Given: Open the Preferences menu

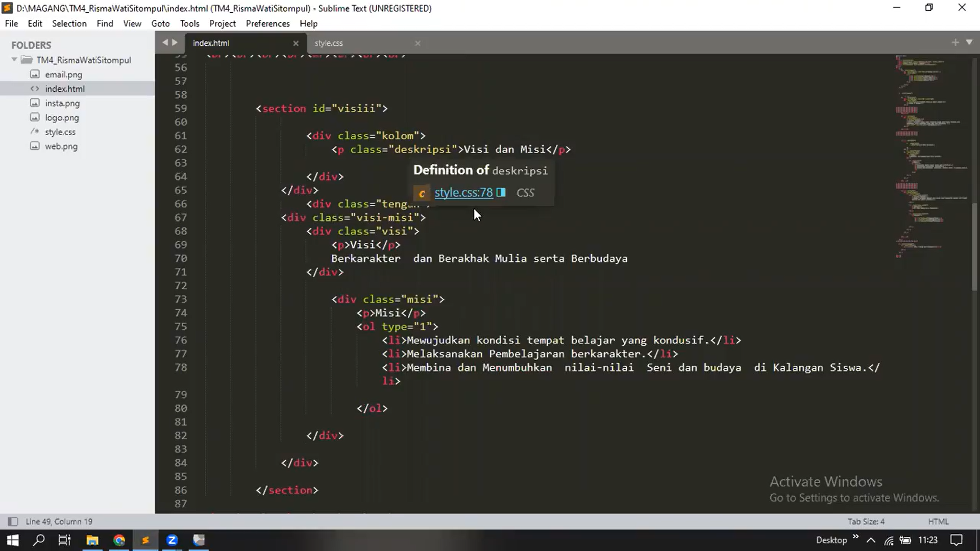Looking at the screenshot, I should (267, 23).
